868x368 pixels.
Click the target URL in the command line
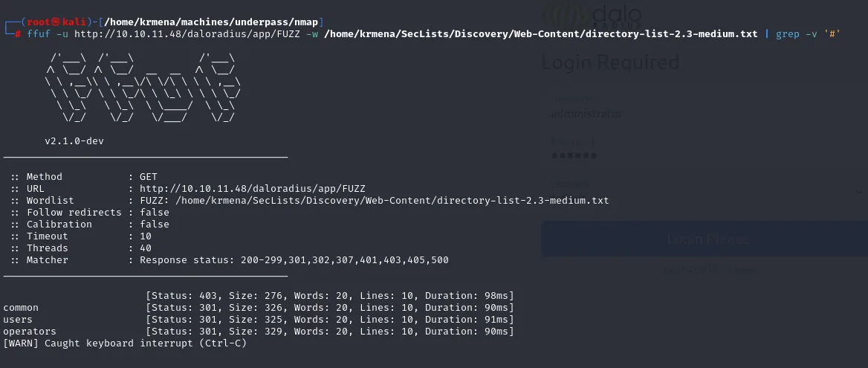187,33
